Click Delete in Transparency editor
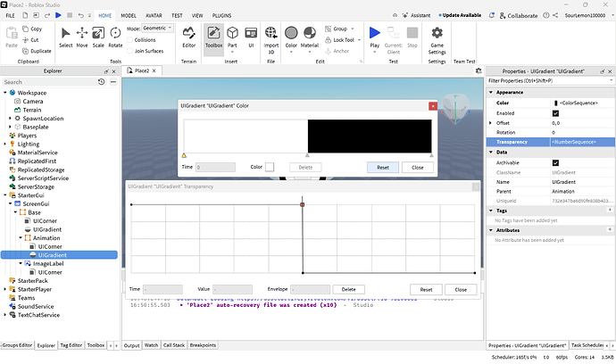The height and width of the screenshot is (364, 616). coord(349,289)
